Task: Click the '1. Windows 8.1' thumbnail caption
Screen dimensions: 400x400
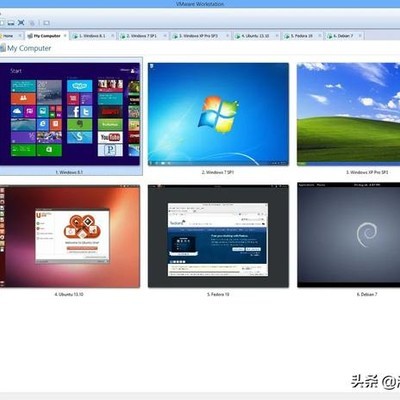Action: (x=69, y=172)
